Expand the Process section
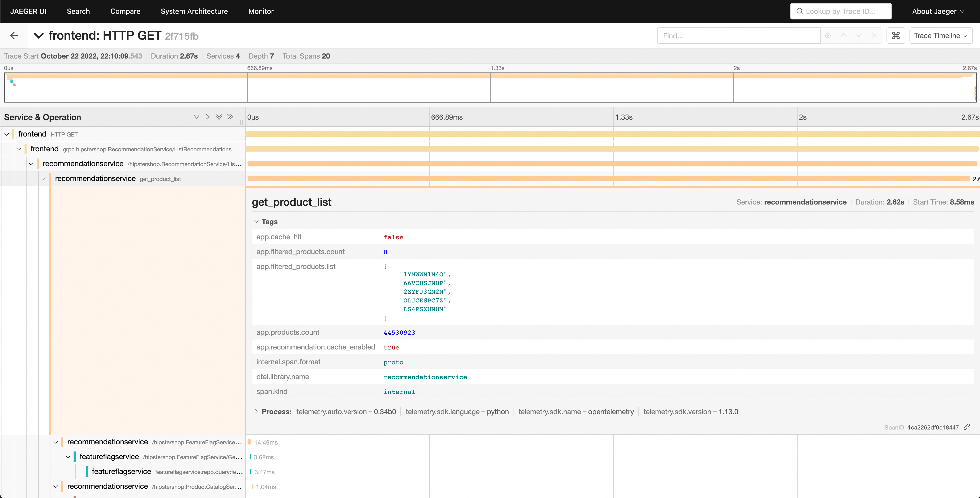This screenshot has width=980, height=498. (x=256, y=412)
